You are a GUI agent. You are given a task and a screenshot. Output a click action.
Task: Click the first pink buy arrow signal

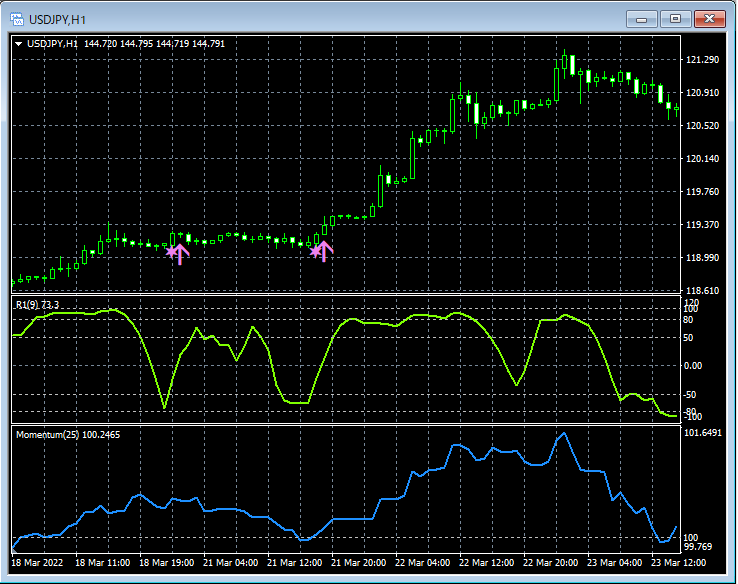tap(178, 252)
